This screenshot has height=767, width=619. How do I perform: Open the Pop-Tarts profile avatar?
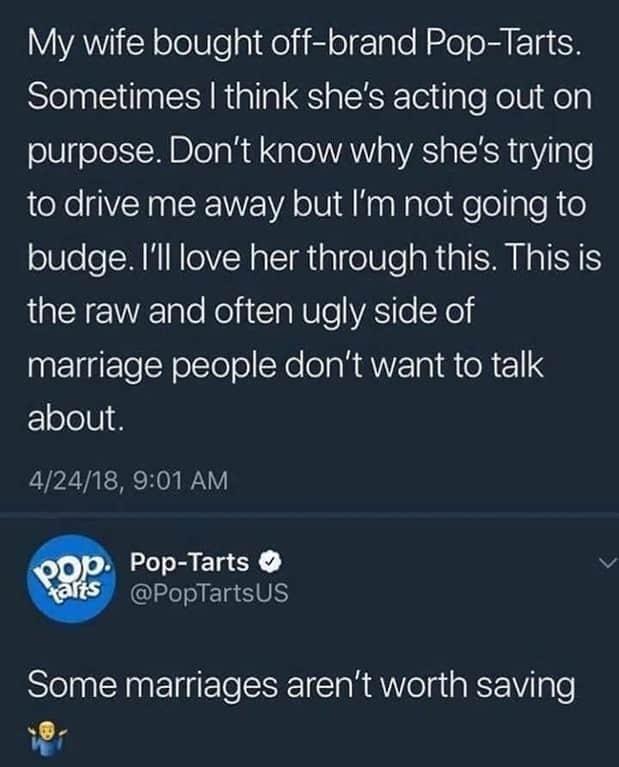coord(71,578)
